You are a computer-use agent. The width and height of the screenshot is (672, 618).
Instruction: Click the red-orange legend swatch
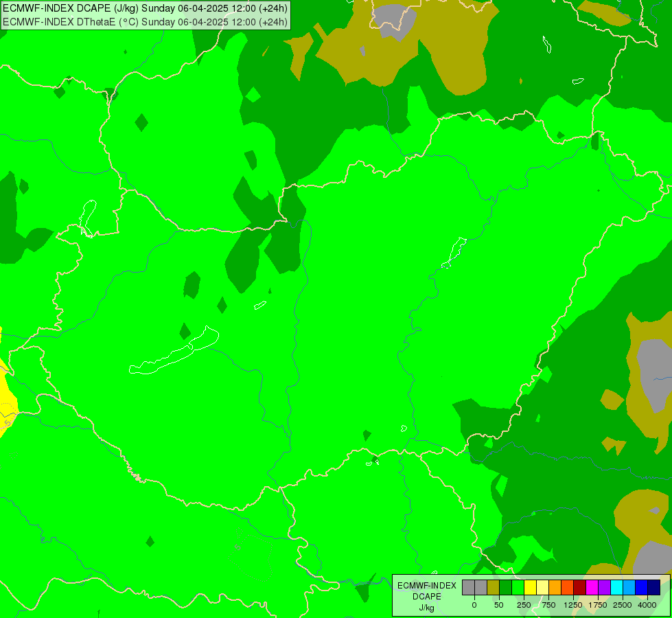568,588
